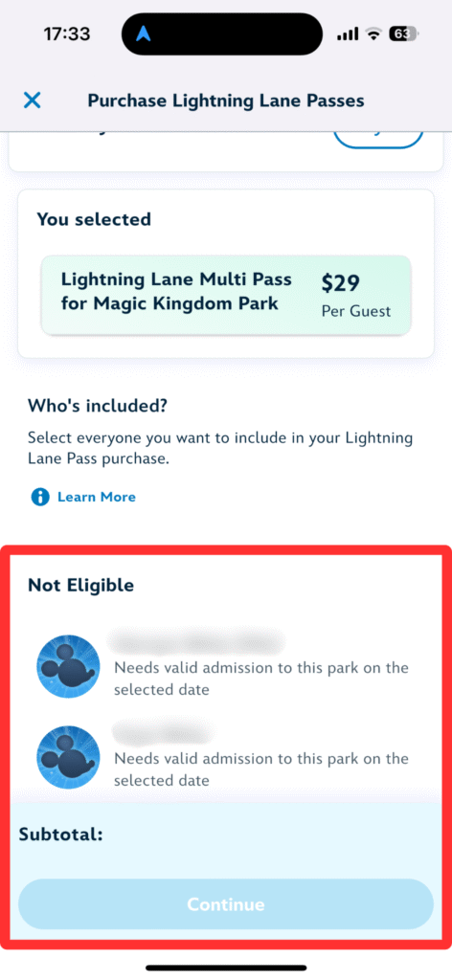Tap the 17:33 clock in status bar

click(x=67, y=33)
